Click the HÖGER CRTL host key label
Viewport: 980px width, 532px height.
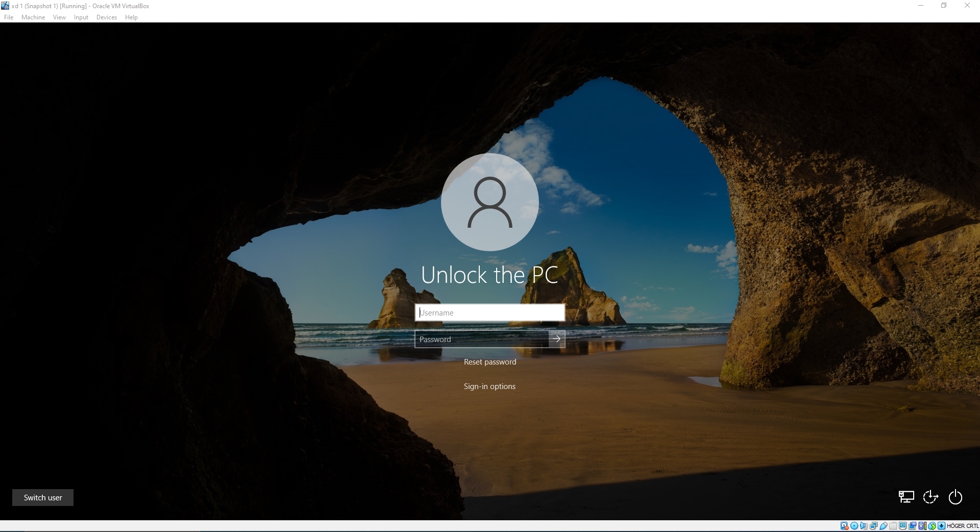[963, 526]
